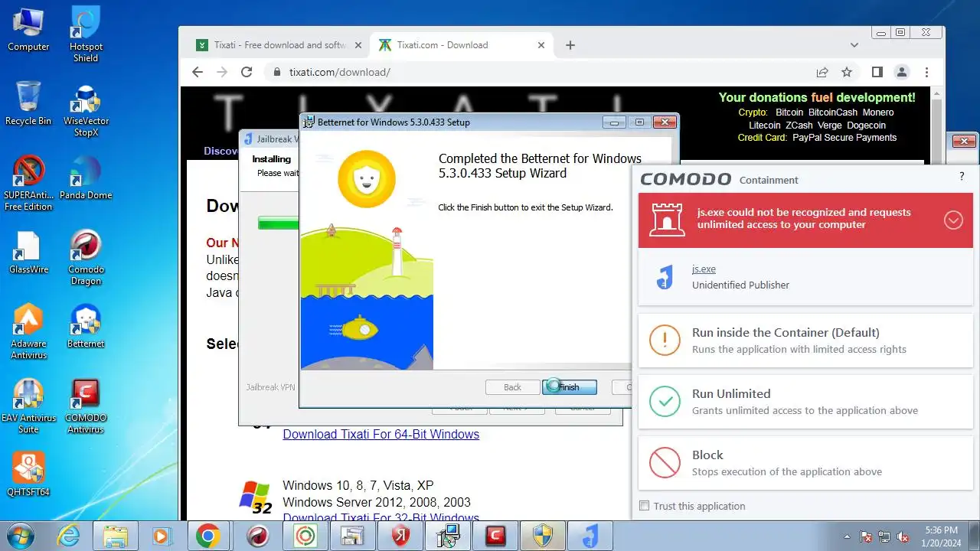
Task: Check the Trust this application checkbox
Action: click(645, 506)
